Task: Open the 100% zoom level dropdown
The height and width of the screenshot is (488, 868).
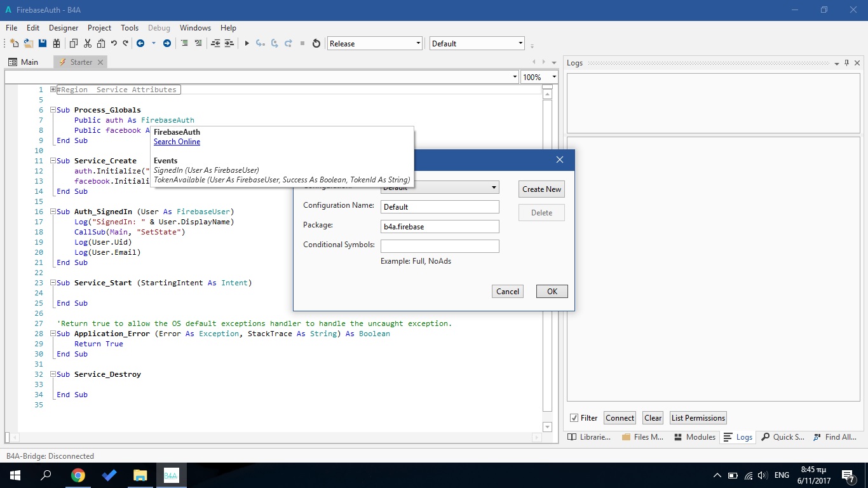Action: 539,77
